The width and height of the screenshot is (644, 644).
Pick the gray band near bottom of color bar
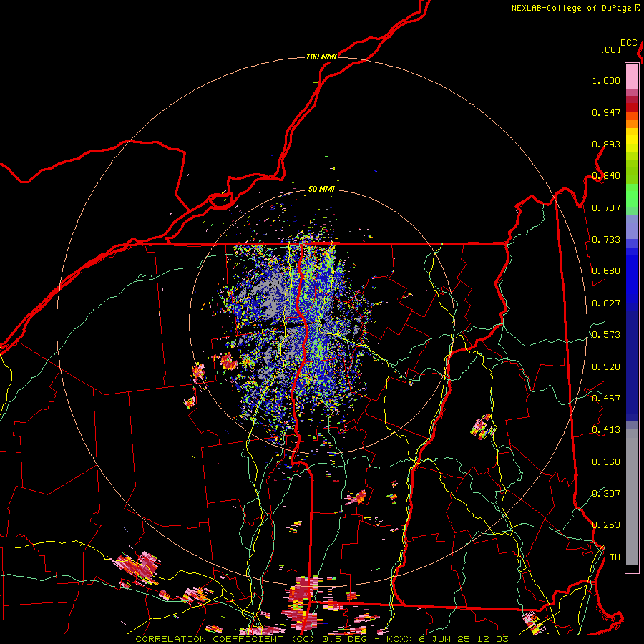click(x=632, y=497)
